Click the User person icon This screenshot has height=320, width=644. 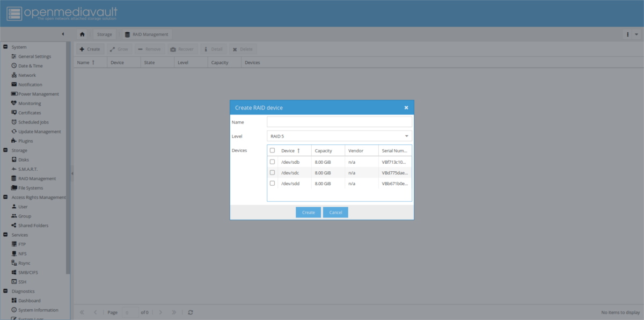tap(14, 207)
